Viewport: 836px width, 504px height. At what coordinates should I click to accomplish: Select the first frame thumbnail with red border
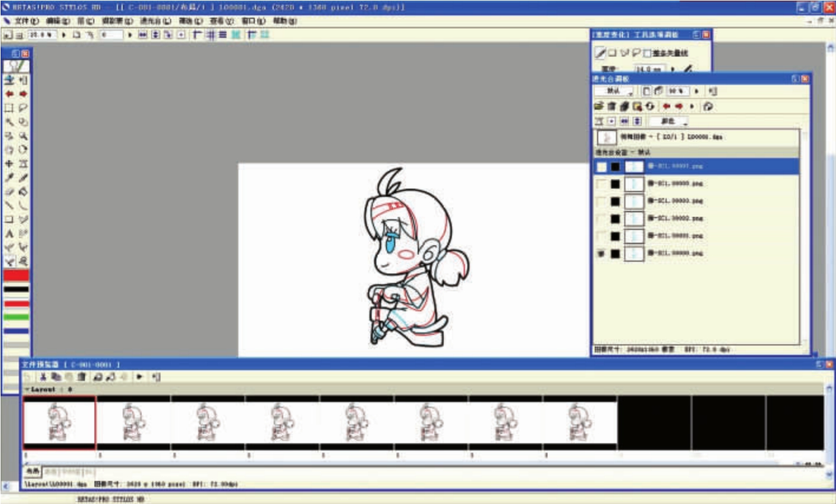pyautogui.click(x=59, y=423)
